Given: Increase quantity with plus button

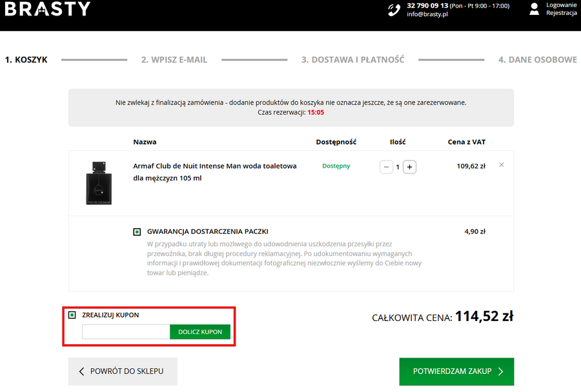Looking at the screenshot, I should 410,167.
